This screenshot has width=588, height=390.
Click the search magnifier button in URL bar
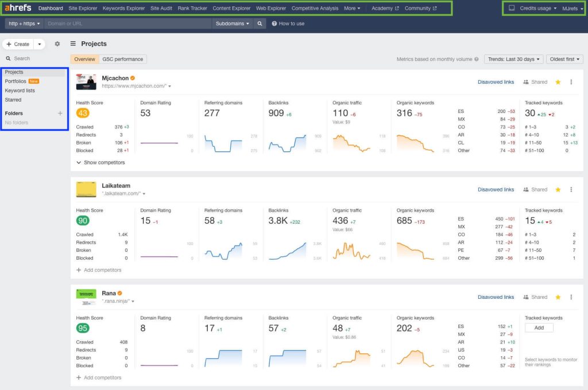pyautogui.click(x=260, y=24)
